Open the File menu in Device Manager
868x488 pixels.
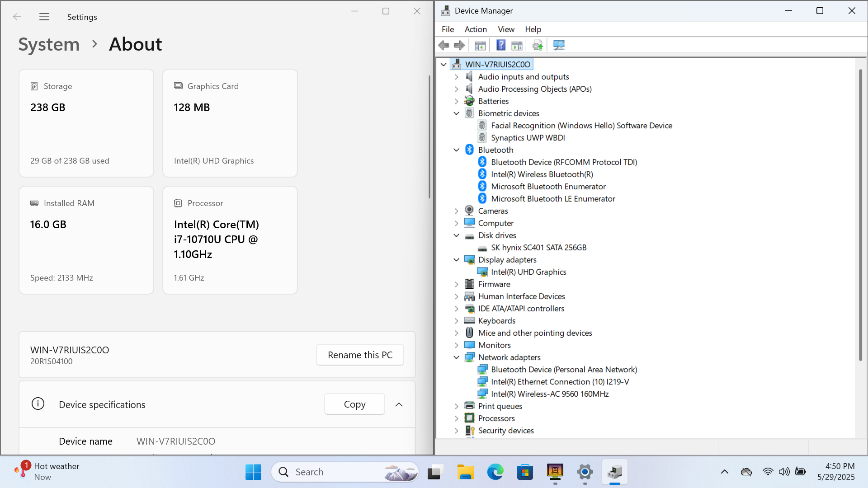tap(448, 29)
